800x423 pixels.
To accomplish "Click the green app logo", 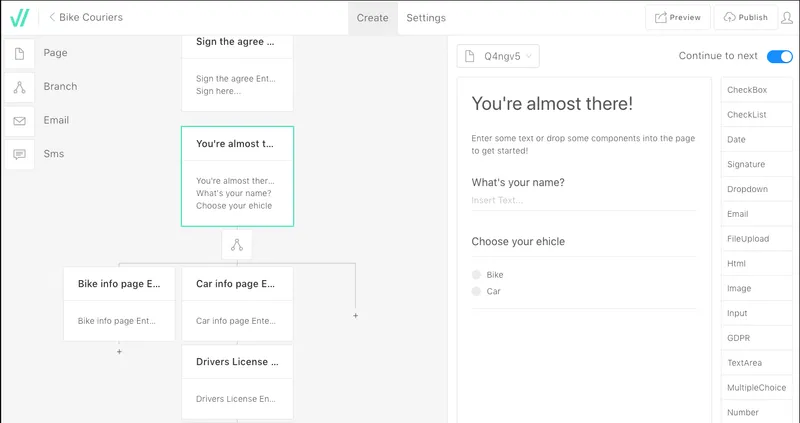I will 19,18.
